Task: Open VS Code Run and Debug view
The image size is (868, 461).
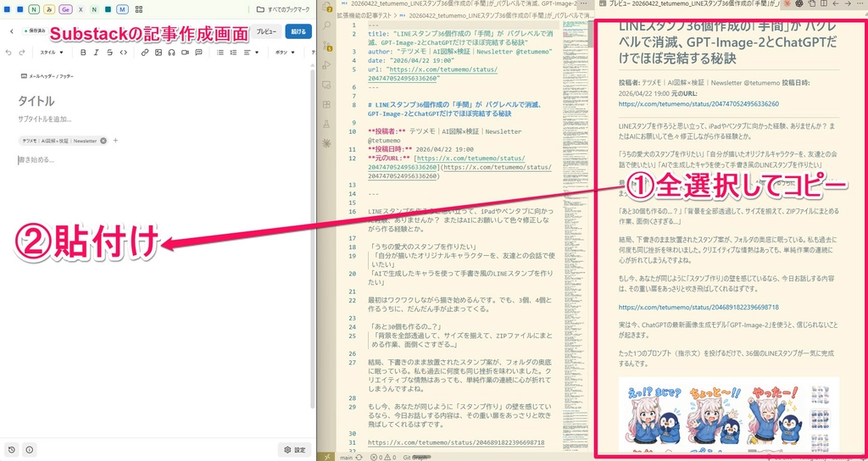Action: [327, 65]
